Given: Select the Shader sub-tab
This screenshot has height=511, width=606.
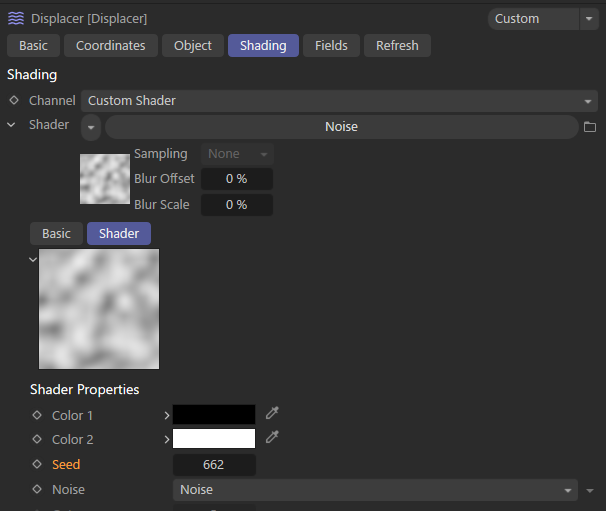Looking at the screenshot, I should [x=119, y=233].
